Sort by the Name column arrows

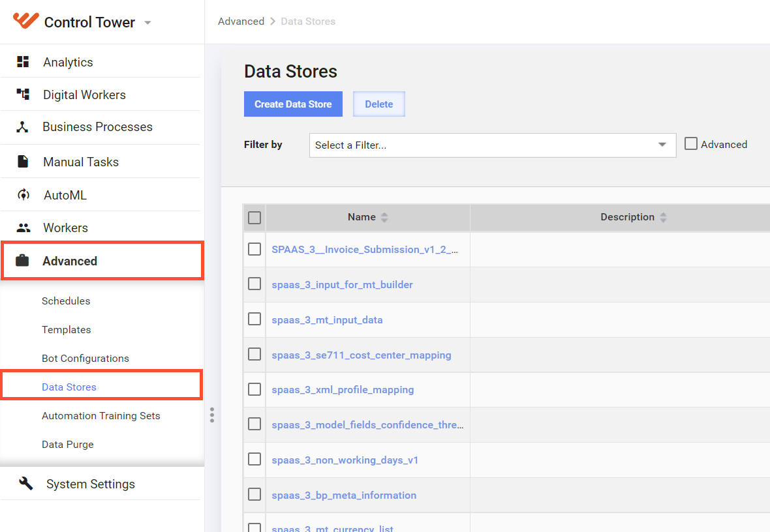tap(384, 217)
